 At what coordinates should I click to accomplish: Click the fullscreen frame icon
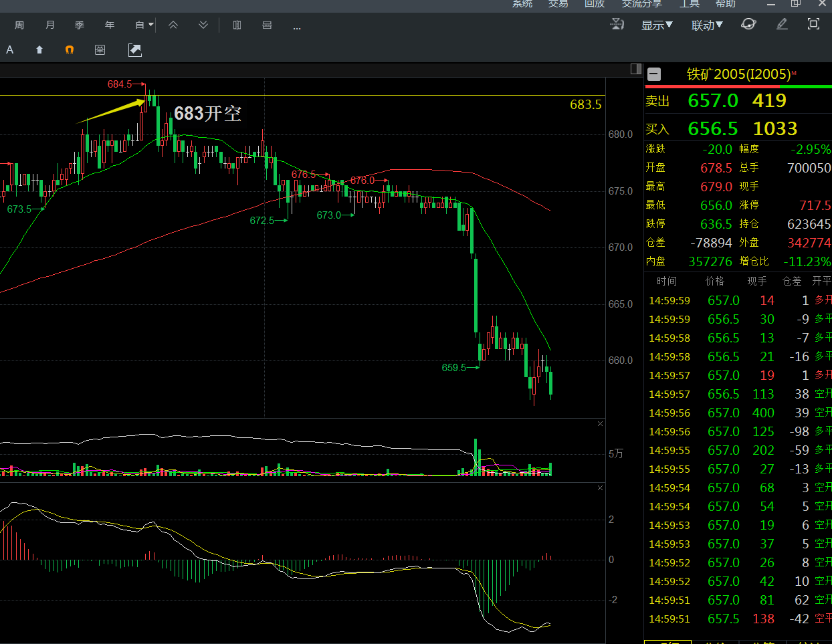click(x=813, y=24)
